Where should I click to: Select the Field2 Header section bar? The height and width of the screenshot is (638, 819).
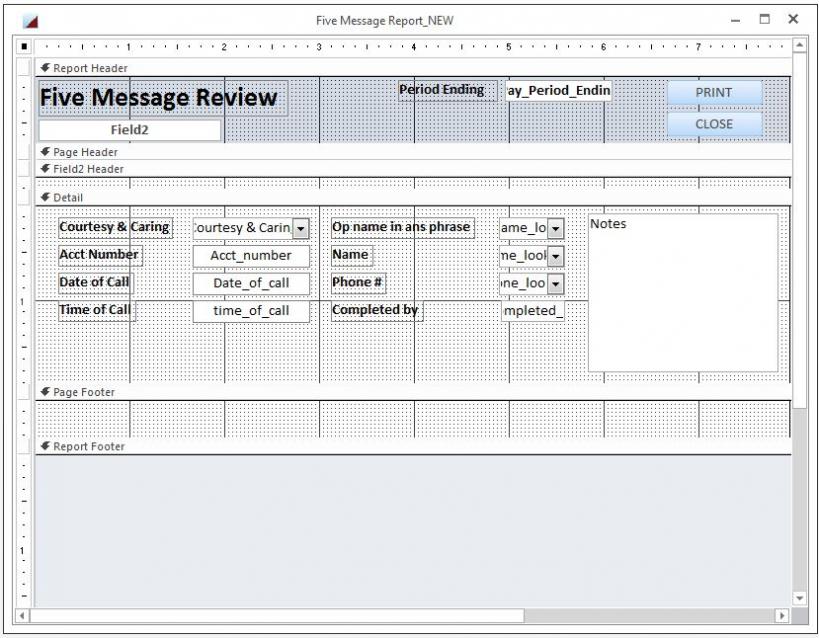(413, 169)
